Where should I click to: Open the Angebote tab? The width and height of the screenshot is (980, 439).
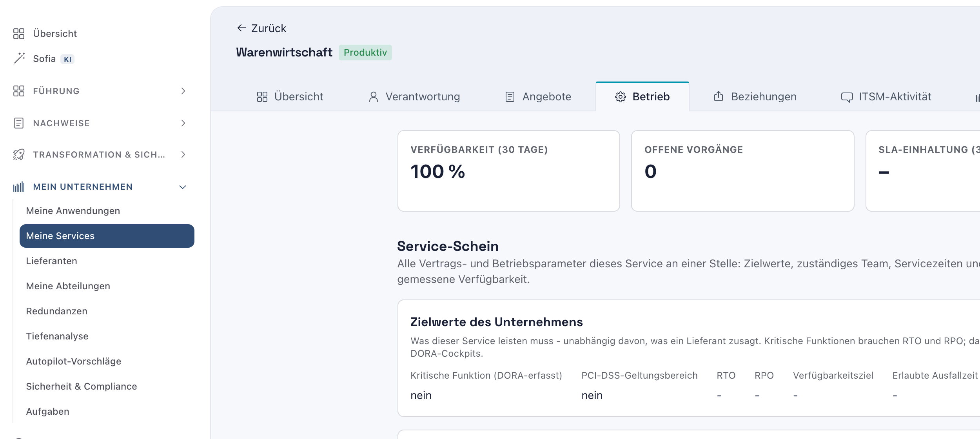tap(538, 97)
